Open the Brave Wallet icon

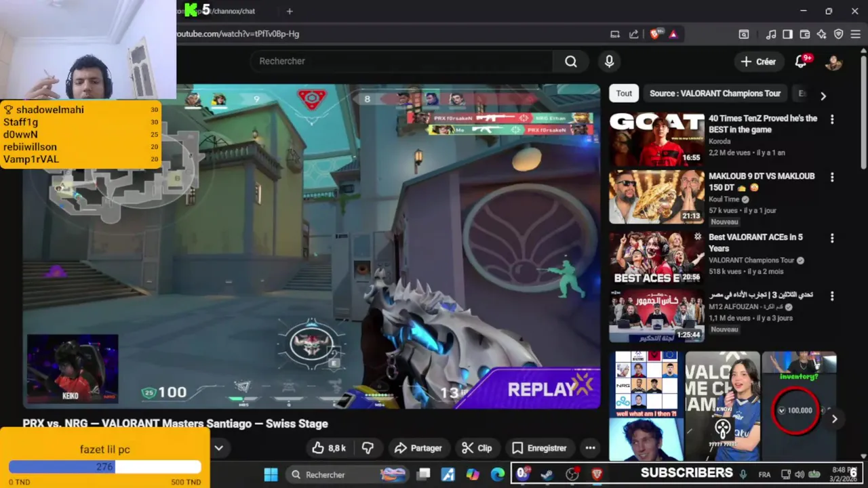(x=805, y=34)
